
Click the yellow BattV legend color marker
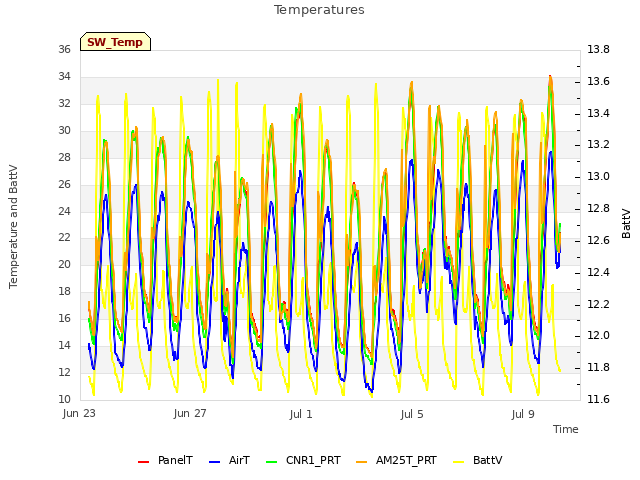pyautogui.click(x=459, y=462)
